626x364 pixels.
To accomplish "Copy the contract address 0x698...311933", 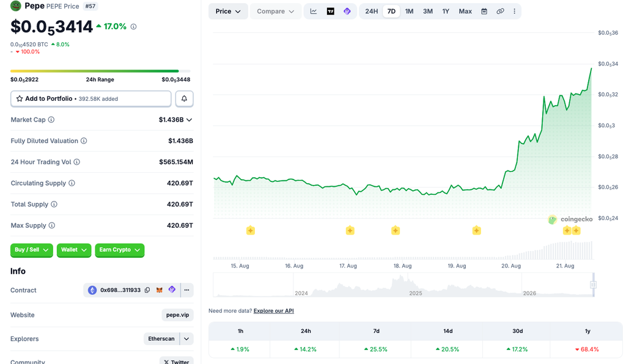I will click(x=147, y=290).
